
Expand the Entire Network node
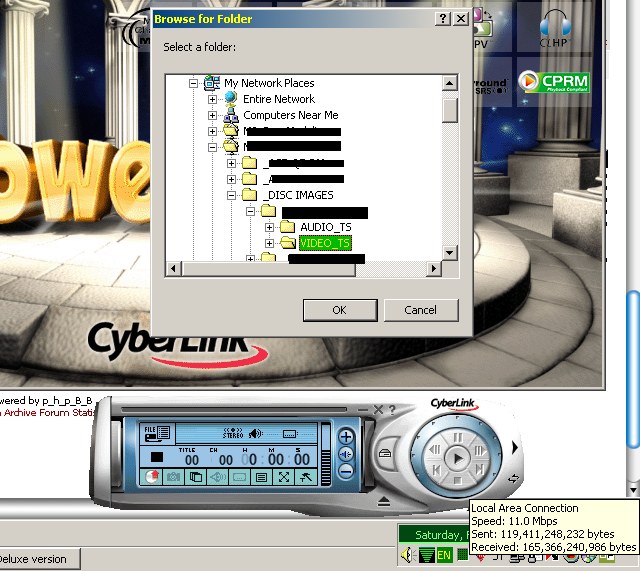point(212,99)
